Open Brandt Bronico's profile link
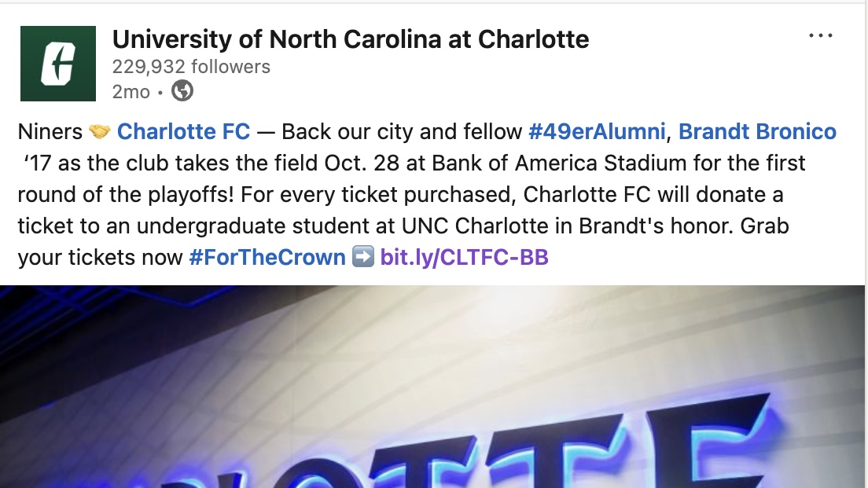The height and width of the screenshot is (488, 868). 757,131
